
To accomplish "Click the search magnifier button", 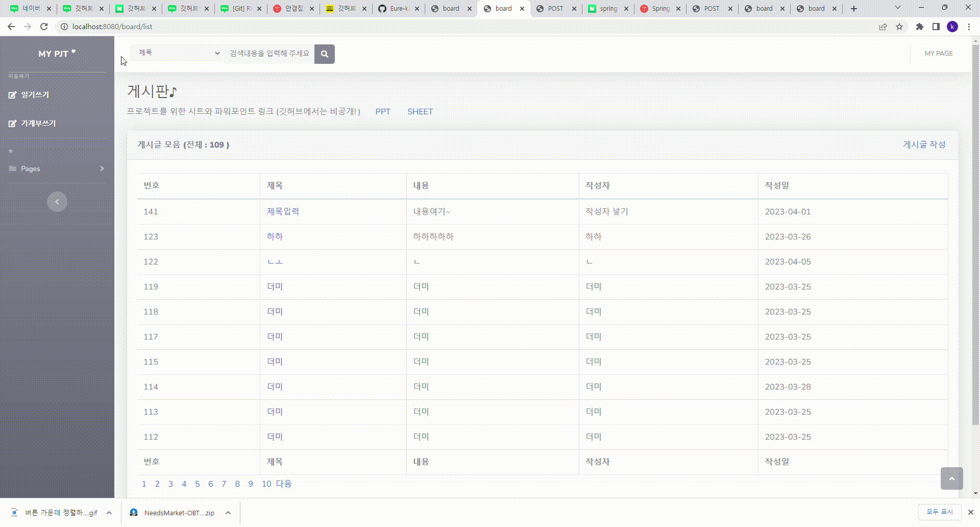I will point(325,54).
